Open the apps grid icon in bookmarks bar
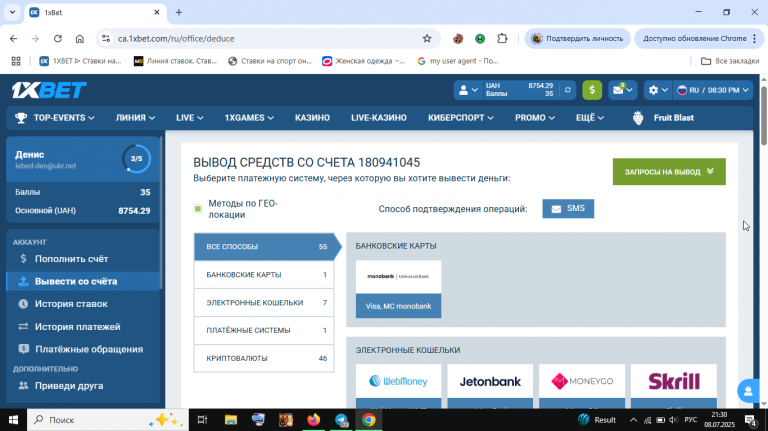The width and height of the screenshot is (768, 431). (x=16, y=61)
